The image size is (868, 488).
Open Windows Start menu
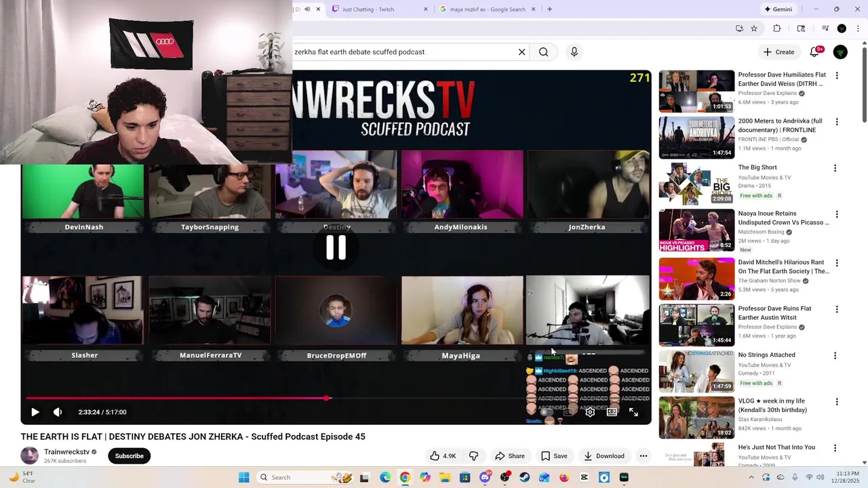(243, 477)
